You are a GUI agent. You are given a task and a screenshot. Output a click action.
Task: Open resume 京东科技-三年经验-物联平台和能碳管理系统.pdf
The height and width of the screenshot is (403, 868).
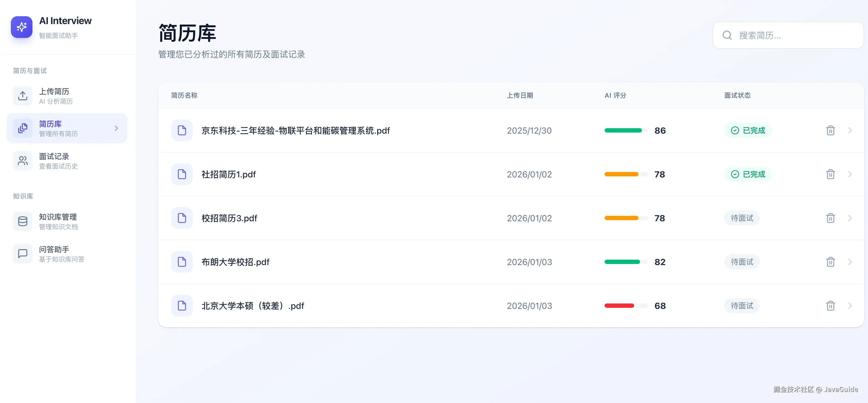[295, 131]
